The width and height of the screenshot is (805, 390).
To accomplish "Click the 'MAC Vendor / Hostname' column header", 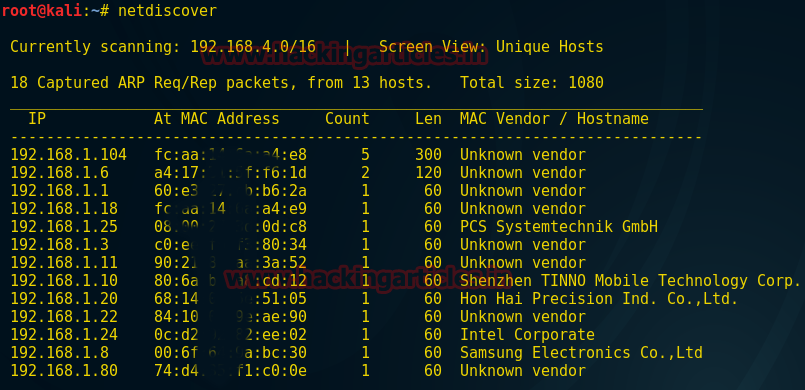I will tap(554, 119).
